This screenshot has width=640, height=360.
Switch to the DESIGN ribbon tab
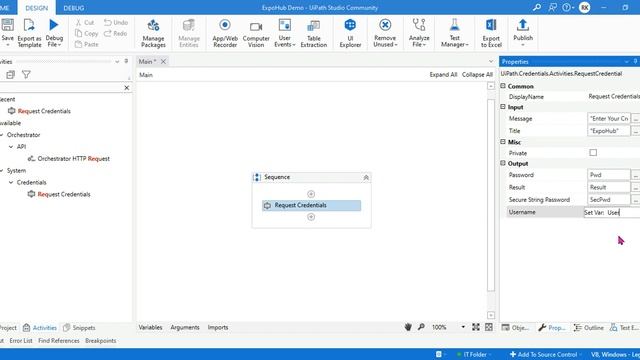pos(37,8)
